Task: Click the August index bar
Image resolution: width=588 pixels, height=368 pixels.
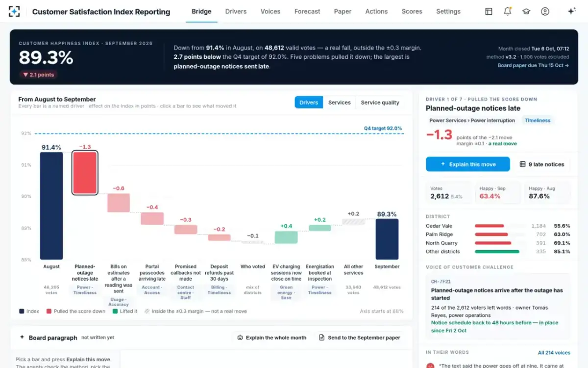Action: (51, 206)
